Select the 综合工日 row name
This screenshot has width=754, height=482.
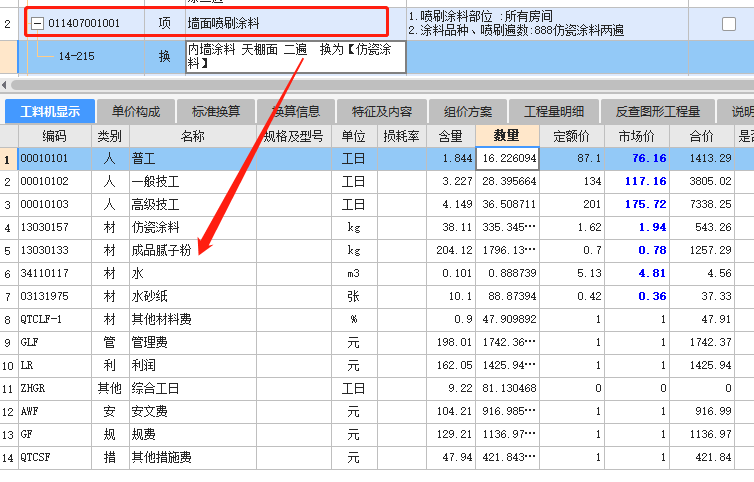coord(192,389)
